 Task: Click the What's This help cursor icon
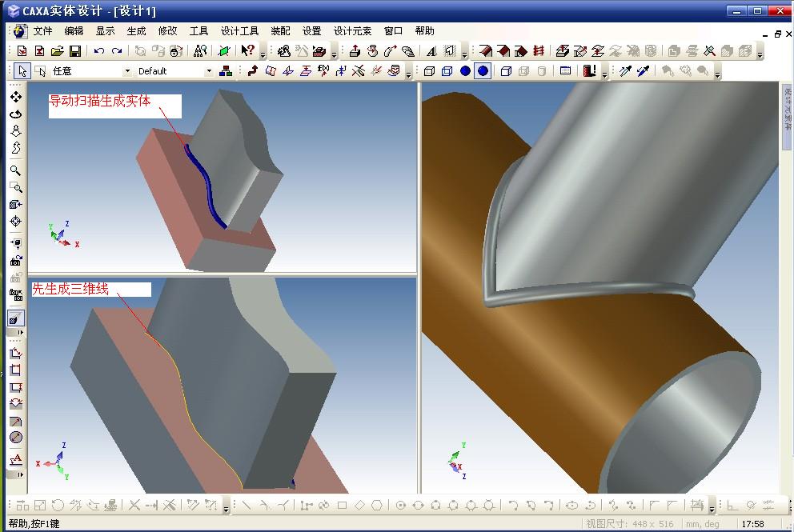coord(247,50)
